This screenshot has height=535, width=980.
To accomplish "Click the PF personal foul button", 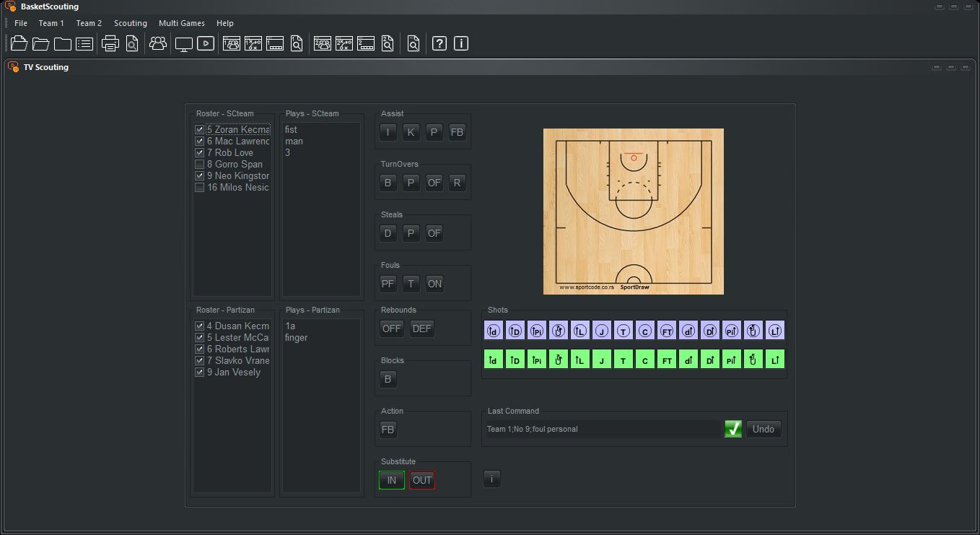I will (x=388, y=284).
